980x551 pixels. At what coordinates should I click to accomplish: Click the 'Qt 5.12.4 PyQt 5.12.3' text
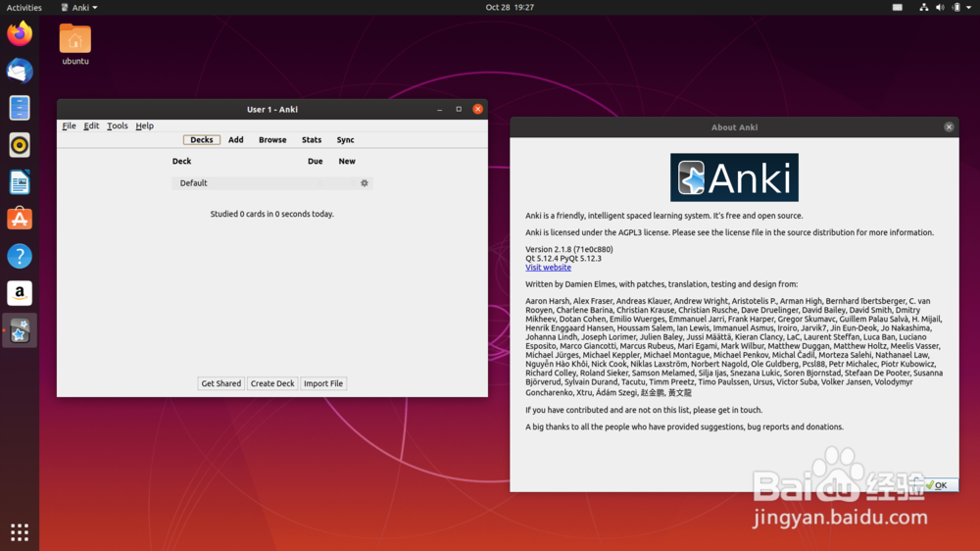click(x=563, y=258)
